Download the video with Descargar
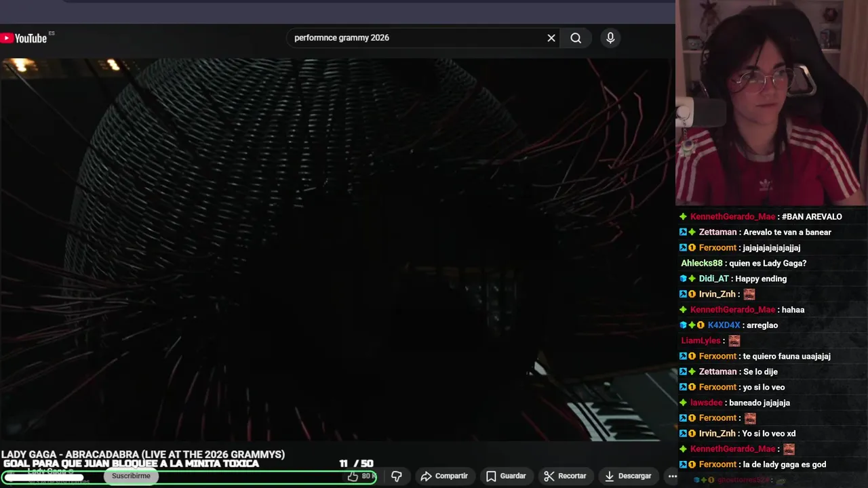Image resolution: width=868 pixels, height=488 pixels. click(x=627, y=476)
